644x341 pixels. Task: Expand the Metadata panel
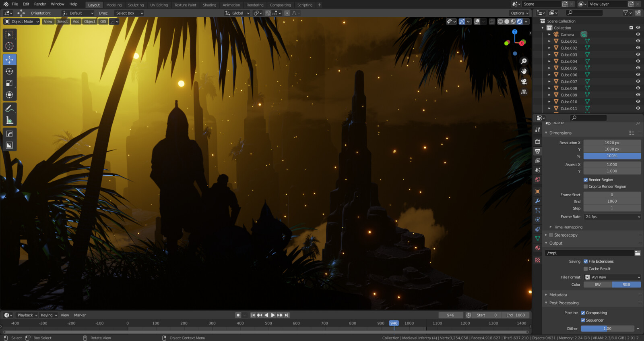558,295
